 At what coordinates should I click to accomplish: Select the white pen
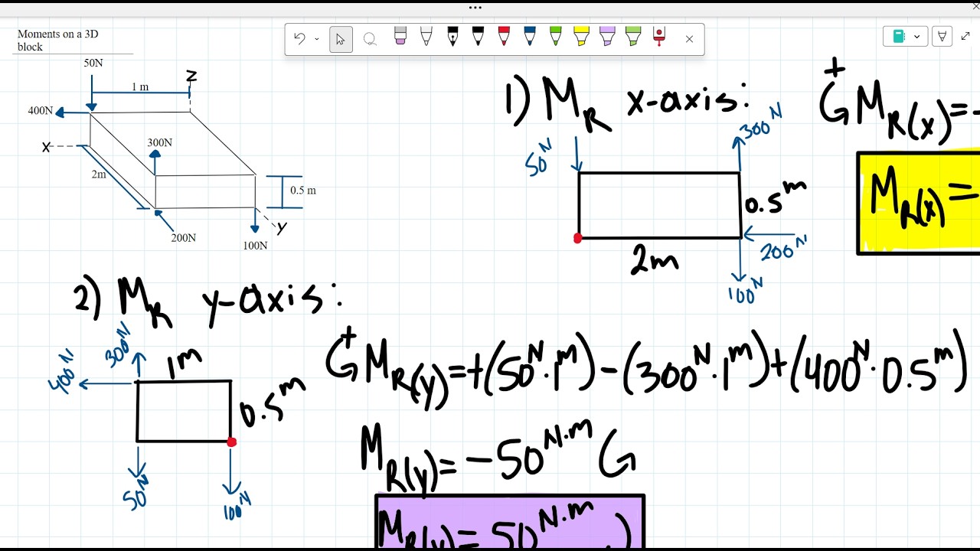[x=426, y=37]
